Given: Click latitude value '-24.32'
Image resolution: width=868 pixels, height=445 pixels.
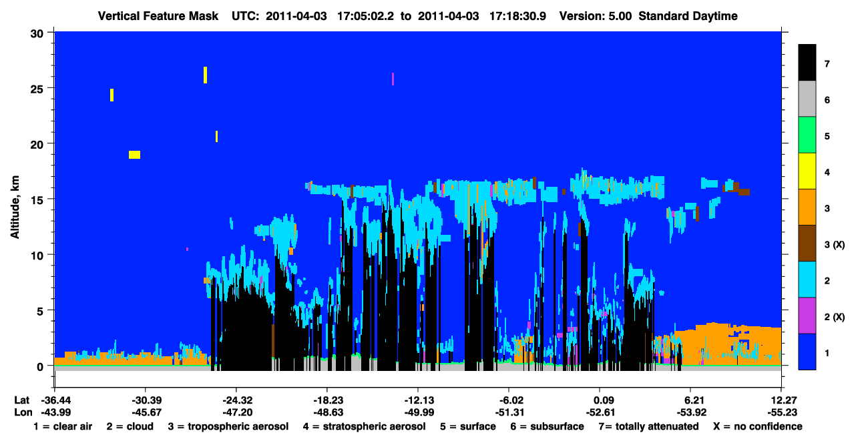Looking at the screenshot, I should click(236, 400).
